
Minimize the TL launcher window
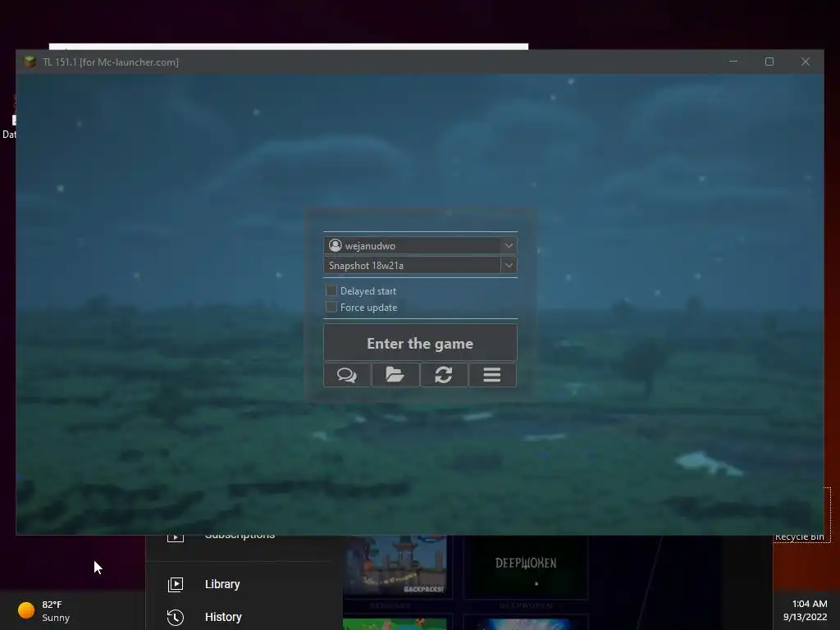733,62
